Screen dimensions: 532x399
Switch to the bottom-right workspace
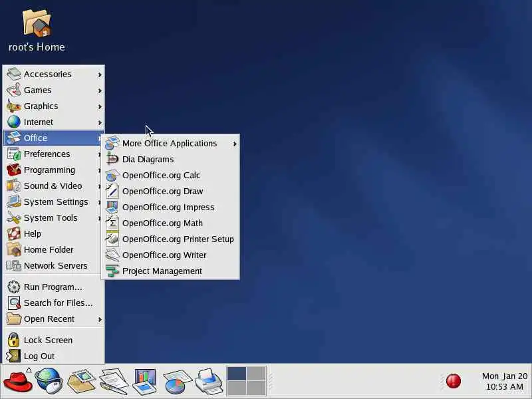click(256, 388)
